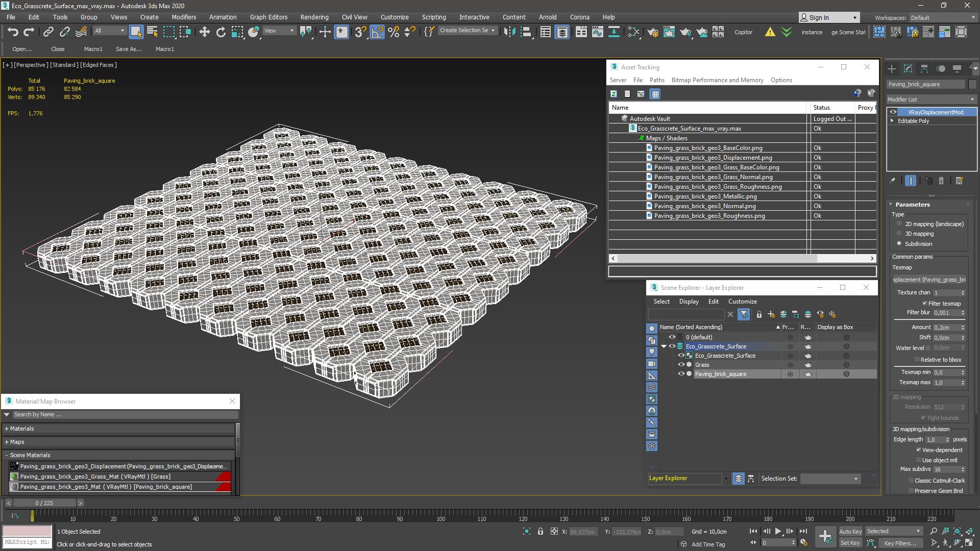The image size is (980, 551).
Task: Toggle Selection Lock padlock in status bar
Action: pos(541,532)
